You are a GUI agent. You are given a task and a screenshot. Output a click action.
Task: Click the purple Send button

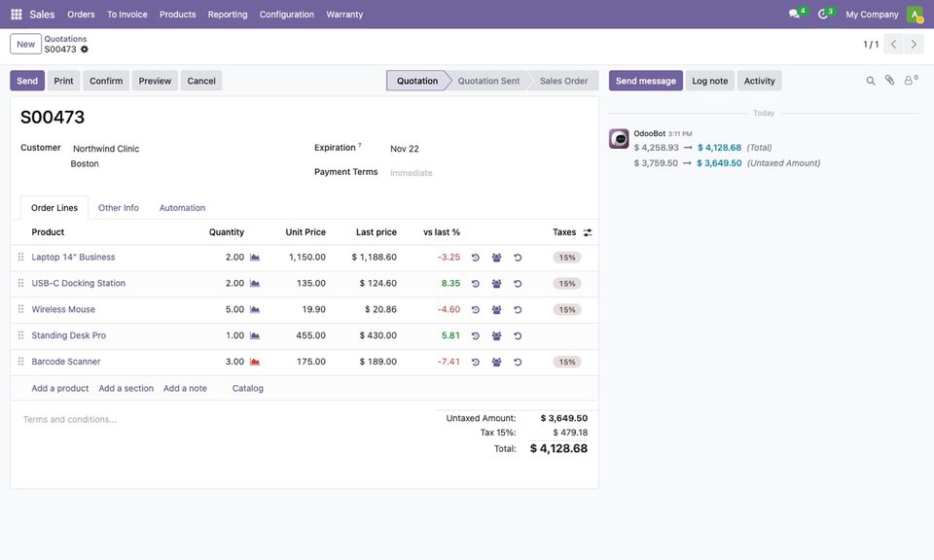[27, 81]
